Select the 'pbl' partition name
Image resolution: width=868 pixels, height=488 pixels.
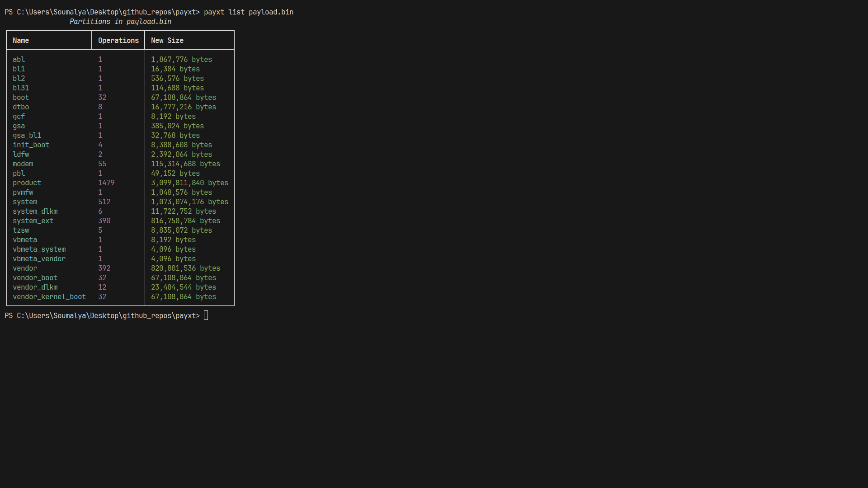(19, 174)
